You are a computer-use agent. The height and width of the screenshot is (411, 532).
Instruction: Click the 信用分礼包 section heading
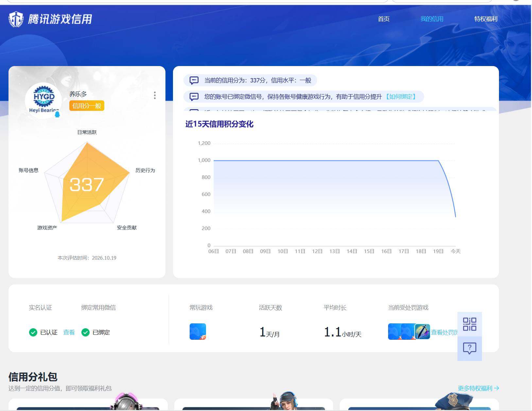pos(33,377)
